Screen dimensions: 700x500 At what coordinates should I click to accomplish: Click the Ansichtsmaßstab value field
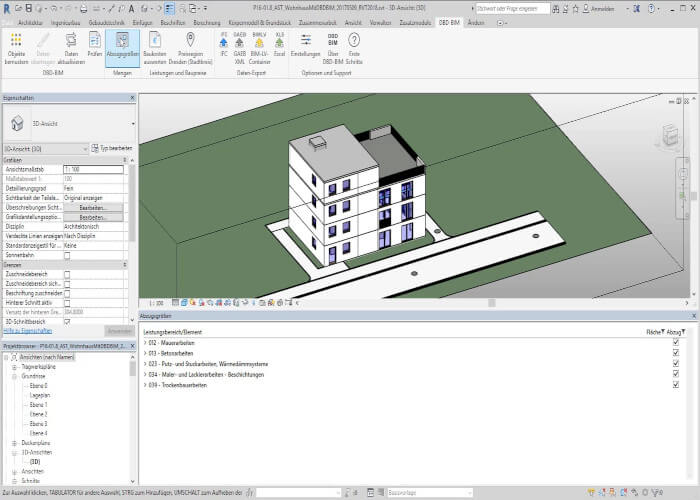[93, 170]
